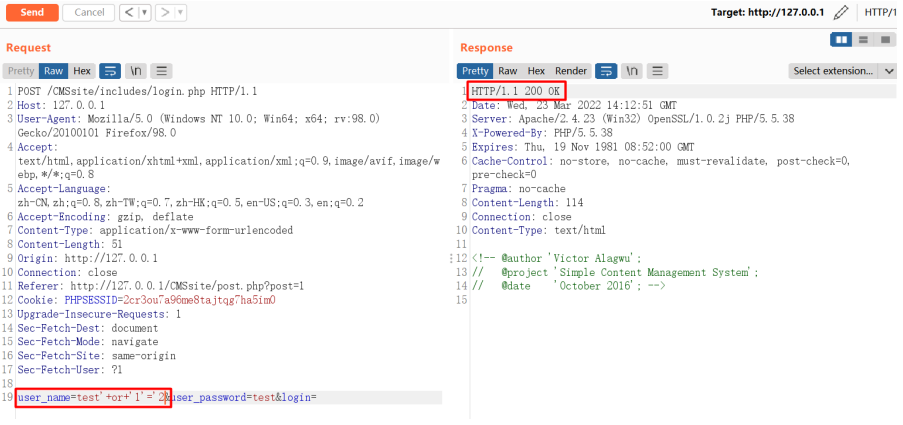Click the Content-Length: 114 response header
This screenshot has width=903, height=425.
coord(527,203)
